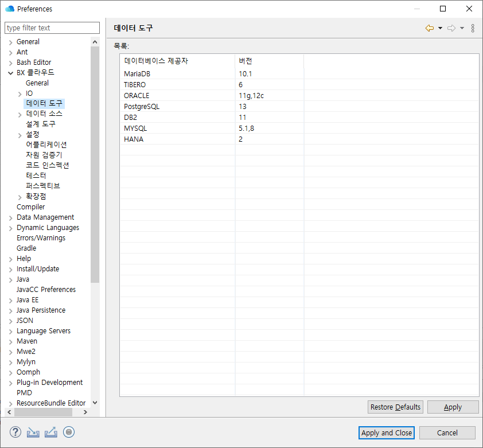Image resolution: width=483 pixels, height=448 pixels.
Task: Select the 퍼스펙티브 preferences page
Action: coord(44,186)
